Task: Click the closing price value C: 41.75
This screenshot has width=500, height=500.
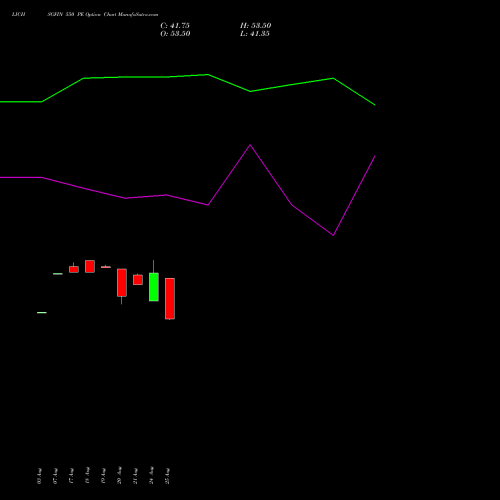Action: coord(175,26)
